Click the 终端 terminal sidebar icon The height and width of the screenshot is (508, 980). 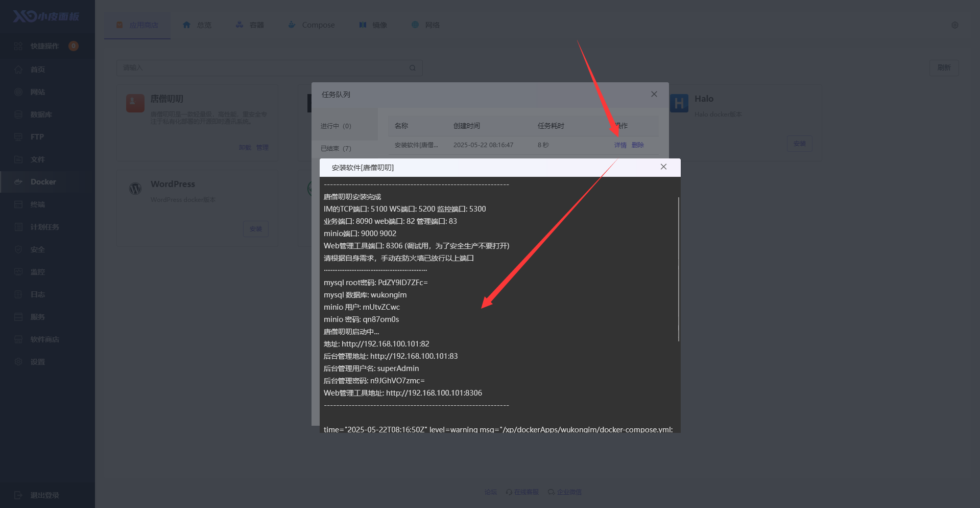(18, 204)
